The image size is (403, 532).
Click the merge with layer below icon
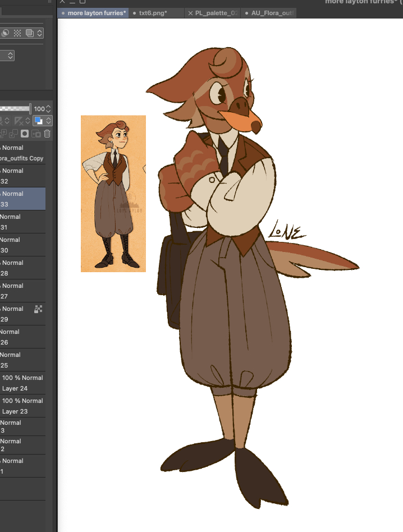pos(13,134)
